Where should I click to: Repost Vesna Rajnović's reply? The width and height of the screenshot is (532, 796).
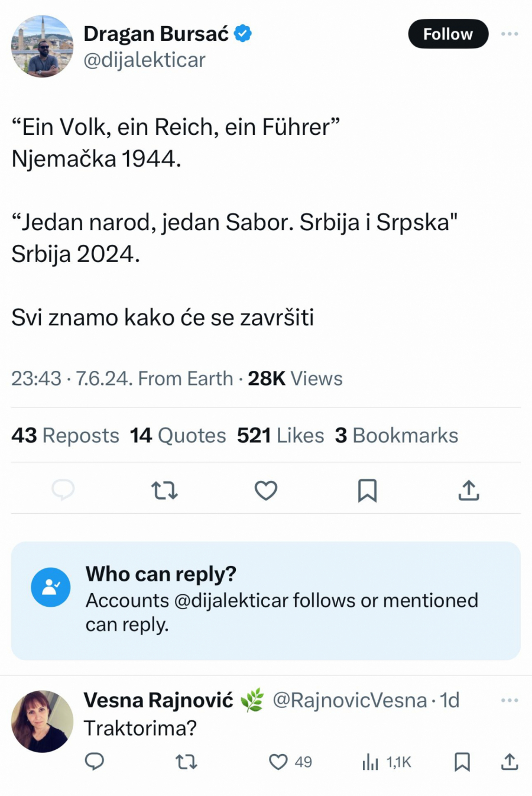point(187,762)
